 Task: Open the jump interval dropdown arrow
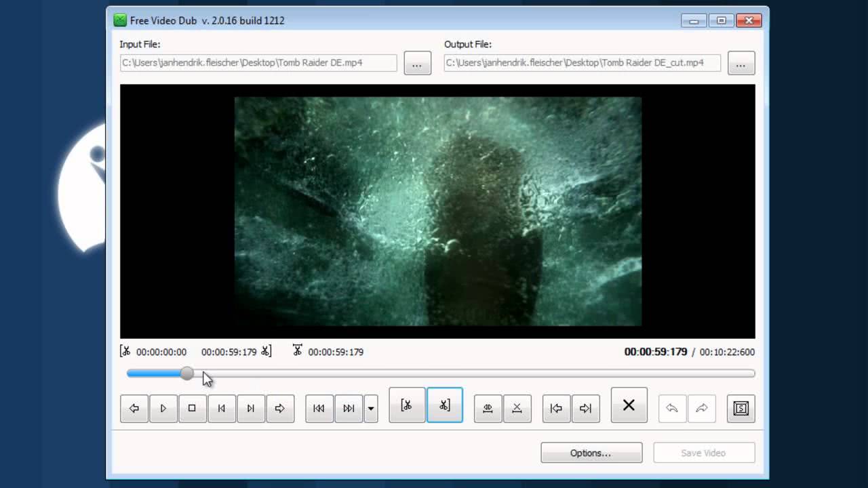click(370, 408)
